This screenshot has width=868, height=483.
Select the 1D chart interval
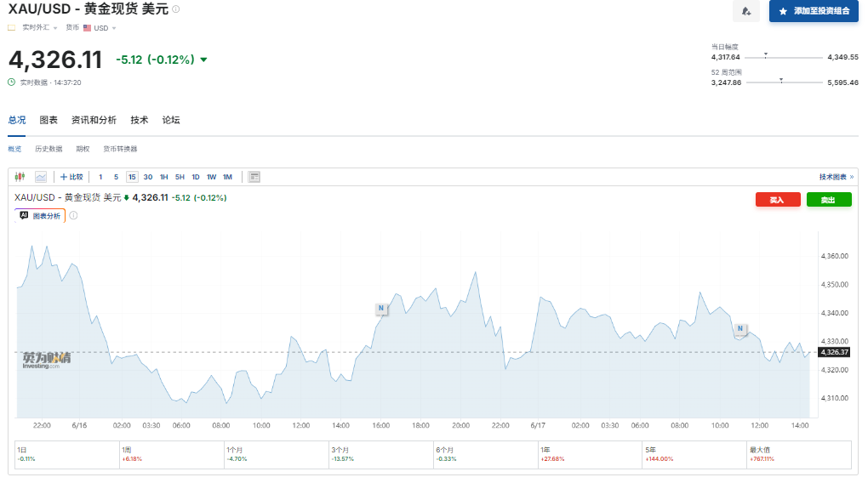(x=196, y=177)
